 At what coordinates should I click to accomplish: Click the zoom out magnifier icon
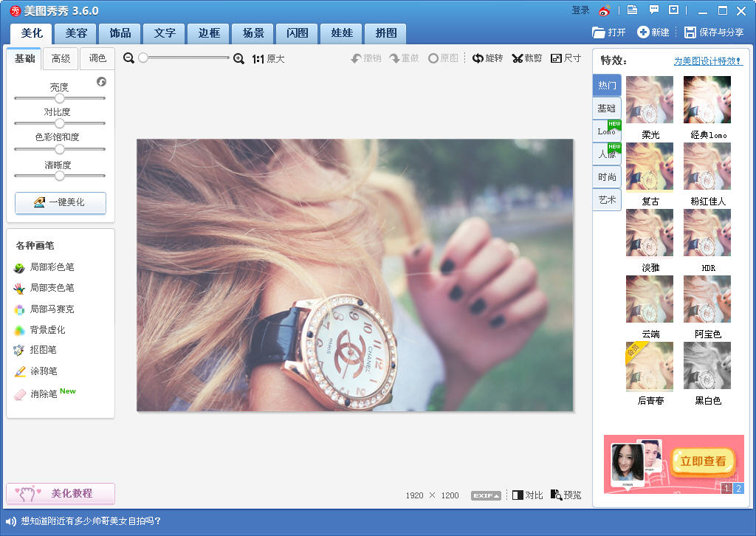(x=129, y=58)
